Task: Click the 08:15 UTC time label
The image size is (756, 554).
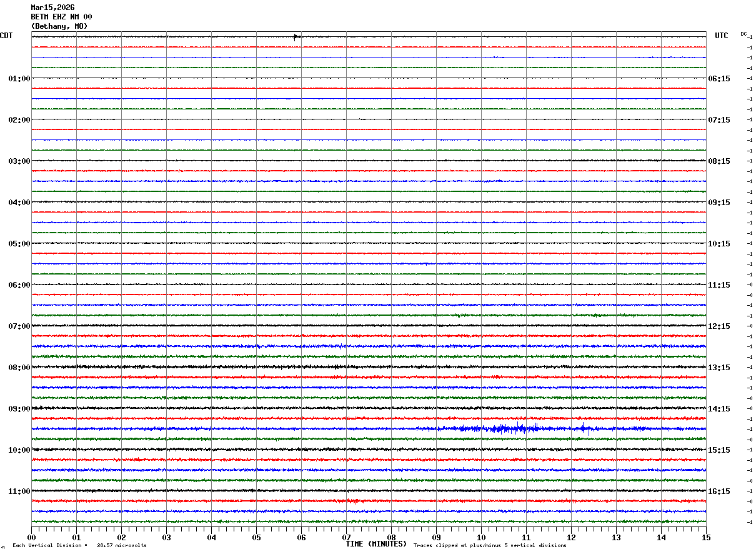Action: tap(719, 161)
